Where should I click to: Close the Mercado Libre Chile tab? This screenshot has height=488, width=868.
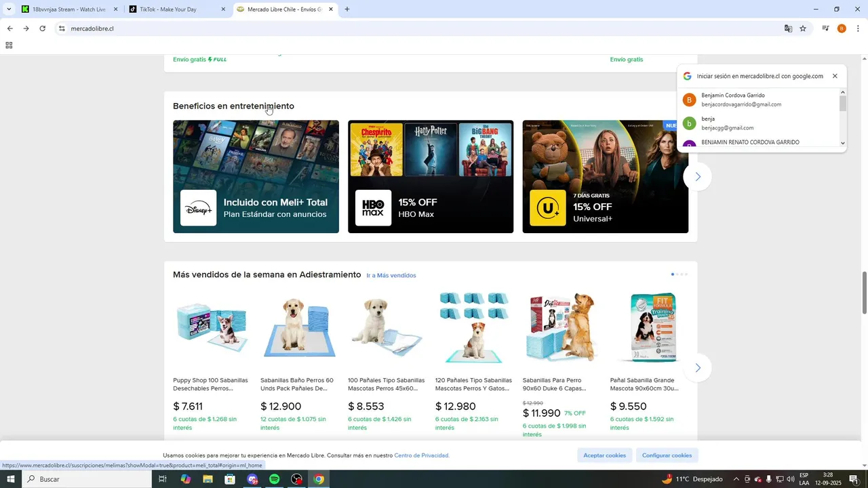pos(331,9)
